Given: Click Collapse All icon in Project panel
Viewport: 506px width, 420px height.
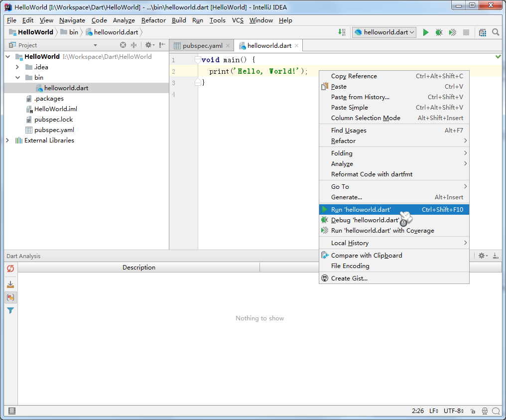Looking at the screenshot, I should click(x=133, y=45).
